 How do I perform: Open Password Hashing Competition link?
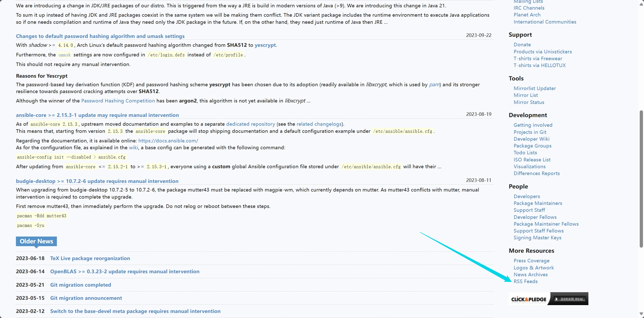(x=118, y=101)
